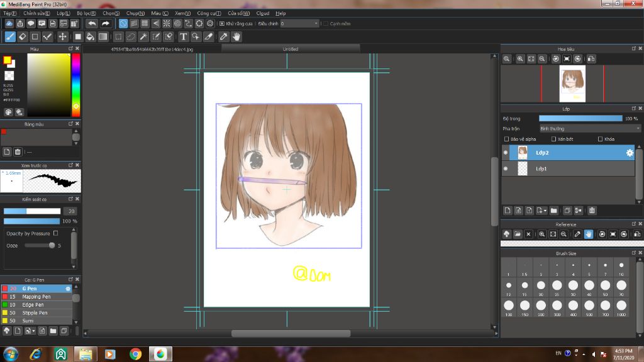Viewport: 644px width, 362px height.
Task: Open the Chỉnh sửa menu
Action: (x=36, y=13)
